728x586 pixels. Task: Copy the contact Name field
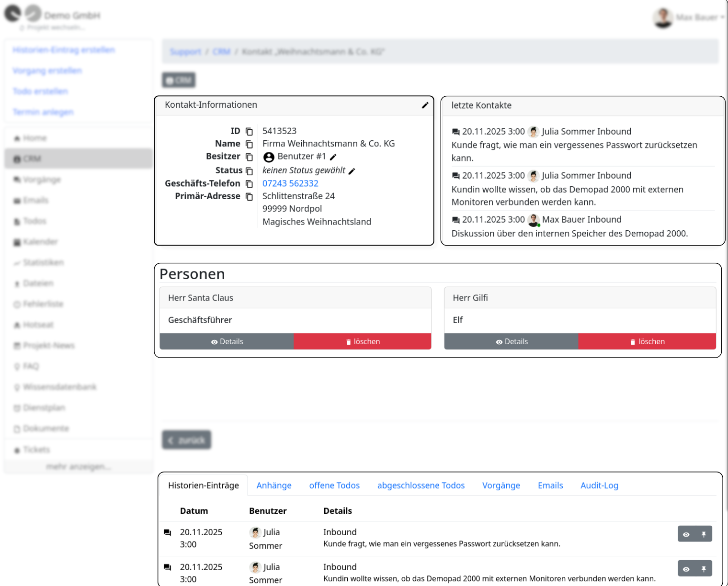pos(249,144)
